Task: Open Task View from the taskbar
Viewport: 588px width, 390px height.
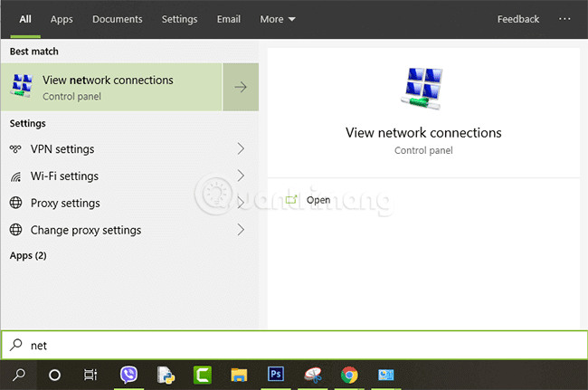Action: point(90,375)
